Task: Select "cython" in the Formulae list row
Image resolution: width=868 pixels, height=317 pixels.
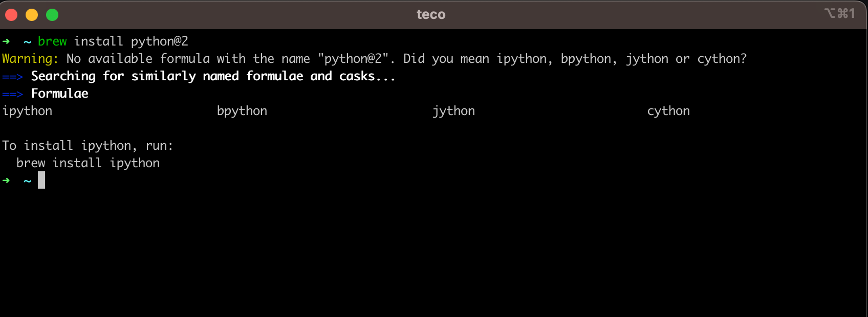Action: tap(668, 111)
